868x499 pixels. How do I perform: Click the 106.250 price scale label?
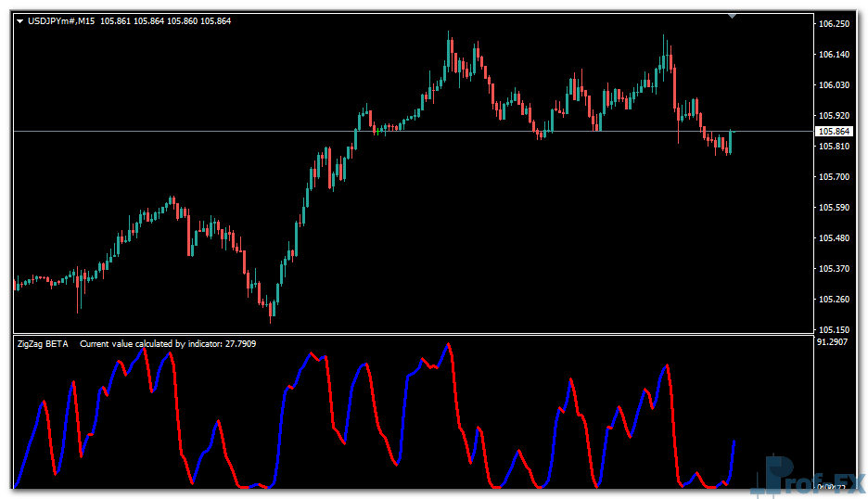coord(835,24)
